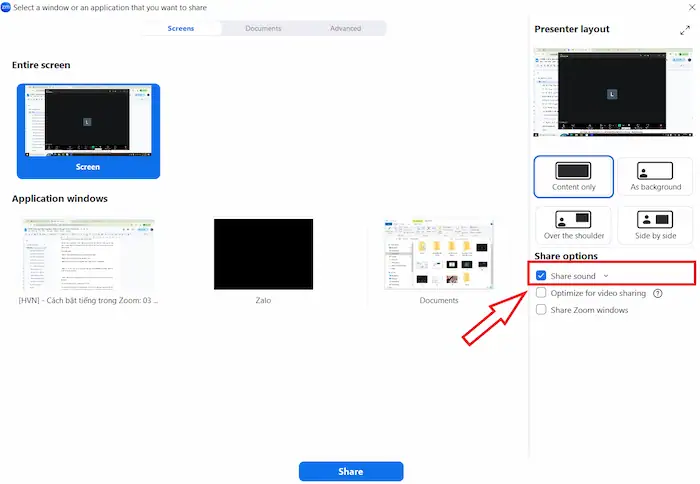Image resolution: width=700 pixels, height=484 pixels.
Task: Expand the presenter layout preview icon
Action: coord(685,30)
